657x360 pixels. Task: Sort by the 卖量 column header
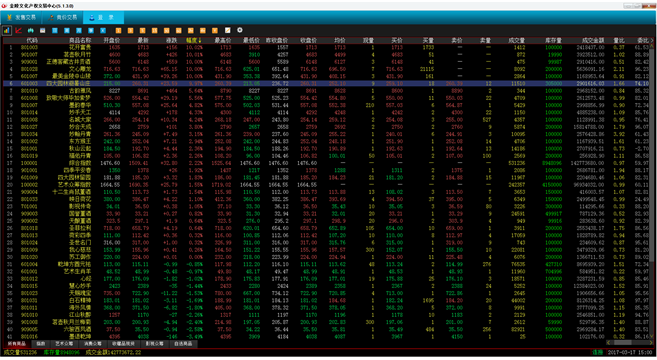pyautogui.click(x=485, y=41)
